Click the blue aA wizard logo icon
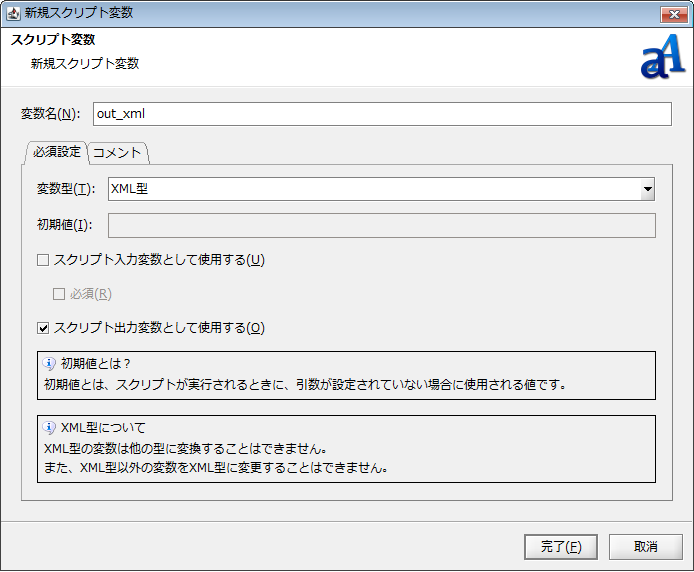The image size is (694, 572). 663,57
